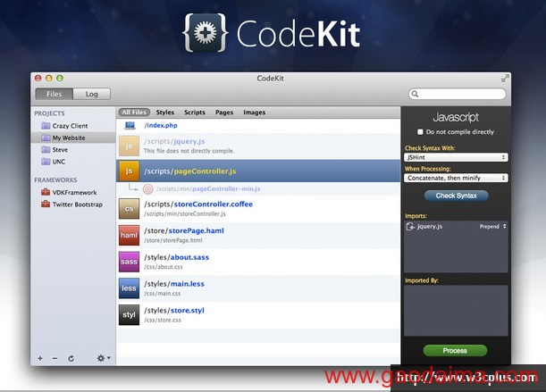546x392 pixels.
Task: Click the laptop icon beside /index.php
Action: point(130,126)
